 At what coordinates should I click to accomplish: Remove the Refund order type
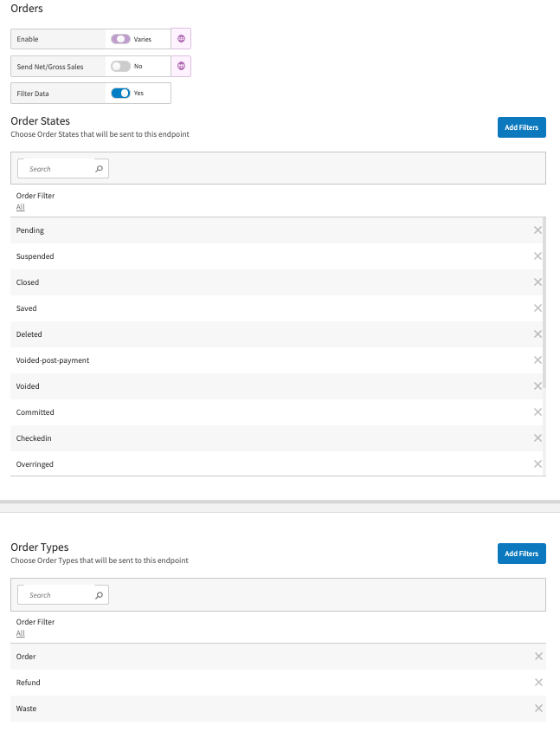click(x=538, y=683)
